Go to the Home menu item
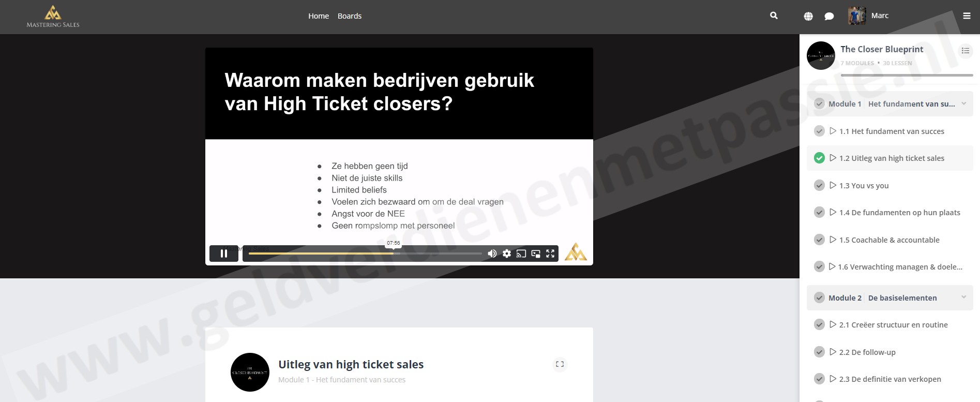Image resolution: width=980 pixels, height=402 pixels. coord(319,16)
